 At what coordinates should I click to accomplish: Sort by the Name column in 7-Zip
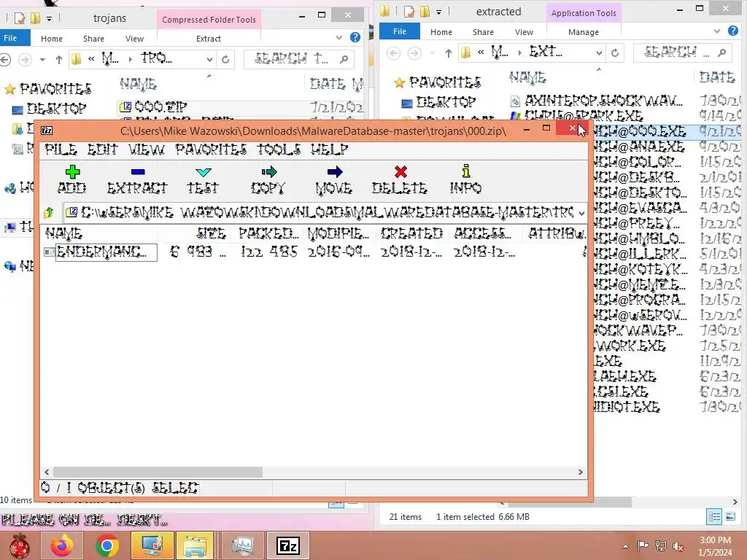coord(99,233)
